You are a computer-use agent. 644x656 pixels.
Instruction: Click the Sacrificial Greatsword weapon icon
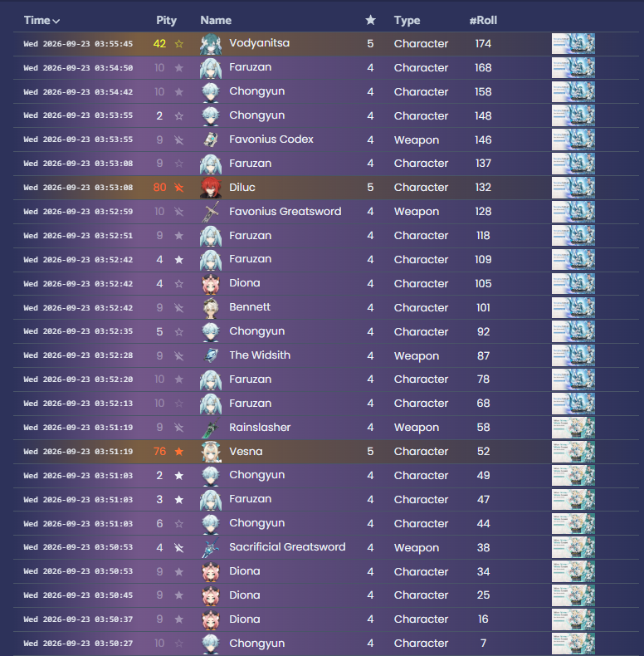click(x=211, y=548)
